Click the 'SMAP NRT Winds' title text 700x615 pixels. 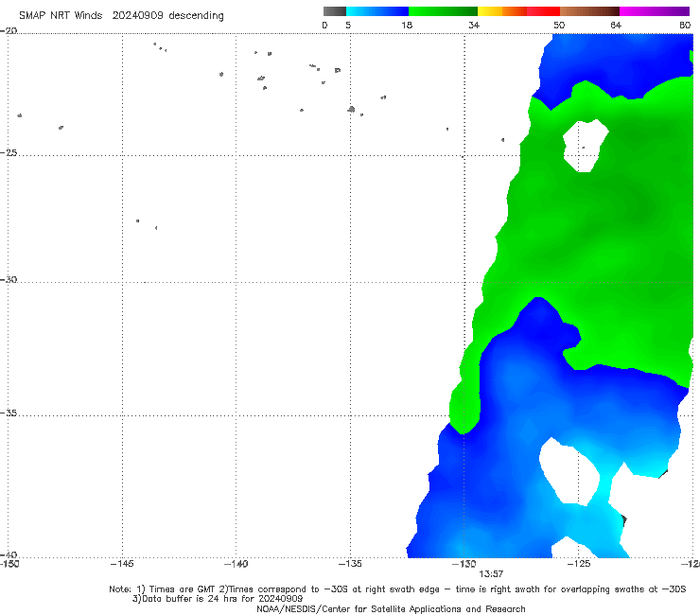(x=61, y=16)
